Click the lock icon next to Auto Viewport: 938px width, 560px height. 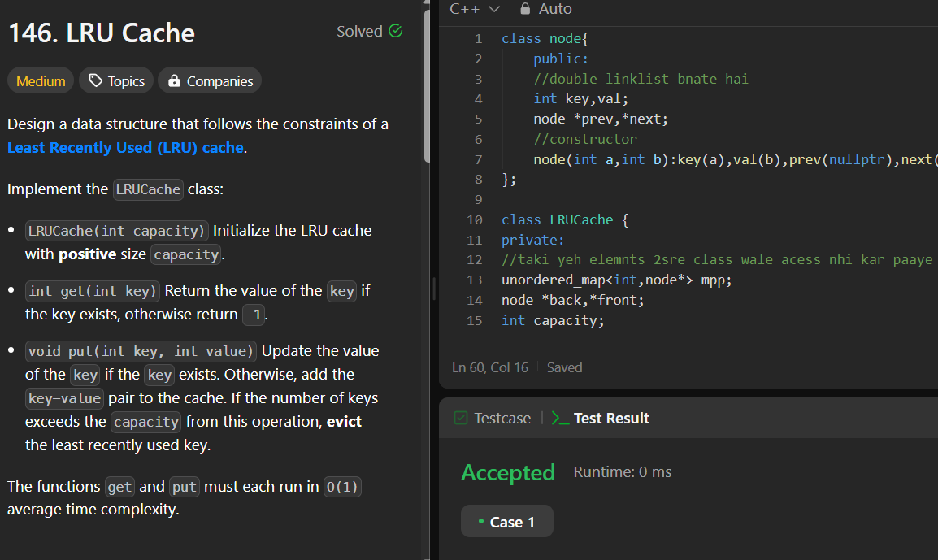[x=527, y=9]
